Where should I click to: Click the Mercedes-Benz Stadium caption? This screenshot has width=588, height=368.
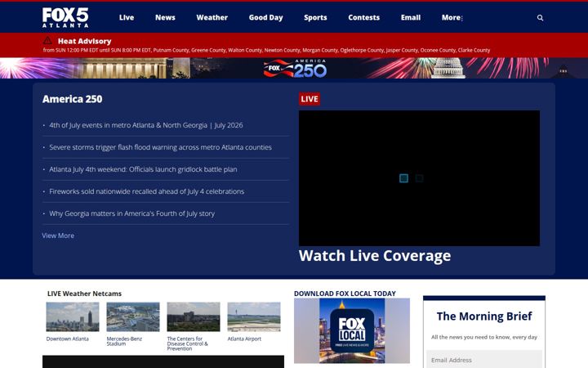[x=124, y=341]
